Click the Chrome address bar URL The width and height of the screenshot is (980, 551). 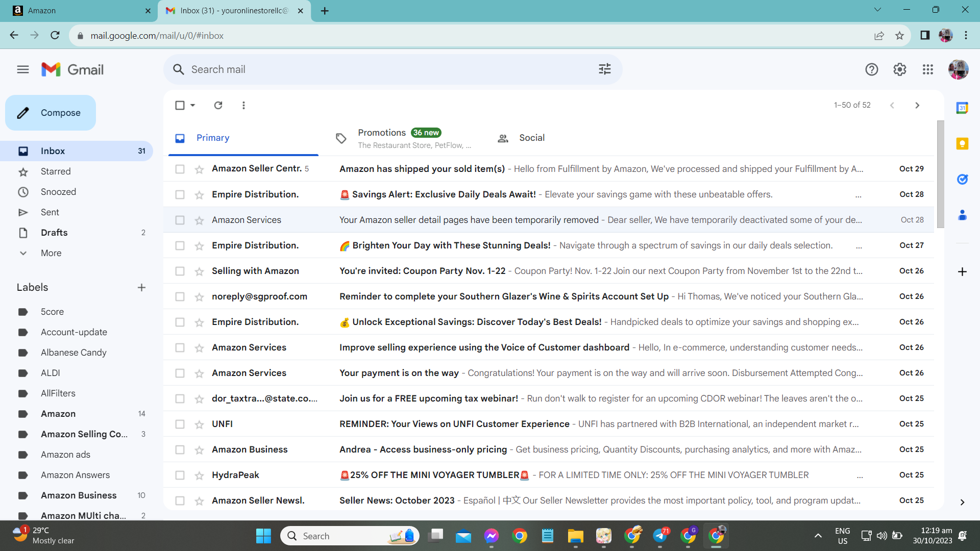157,36
